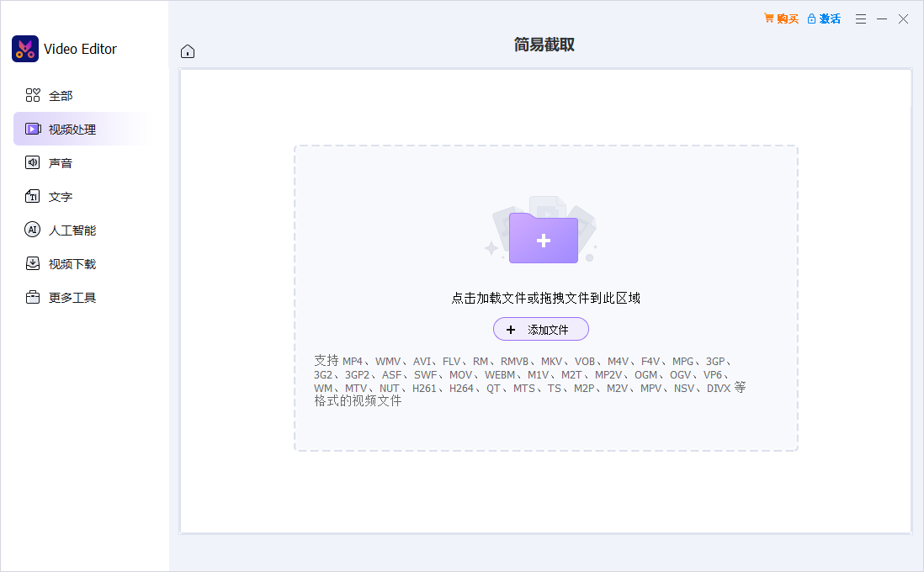Click the 激活 lock link
Screen dimensions: 924x572
824,19
